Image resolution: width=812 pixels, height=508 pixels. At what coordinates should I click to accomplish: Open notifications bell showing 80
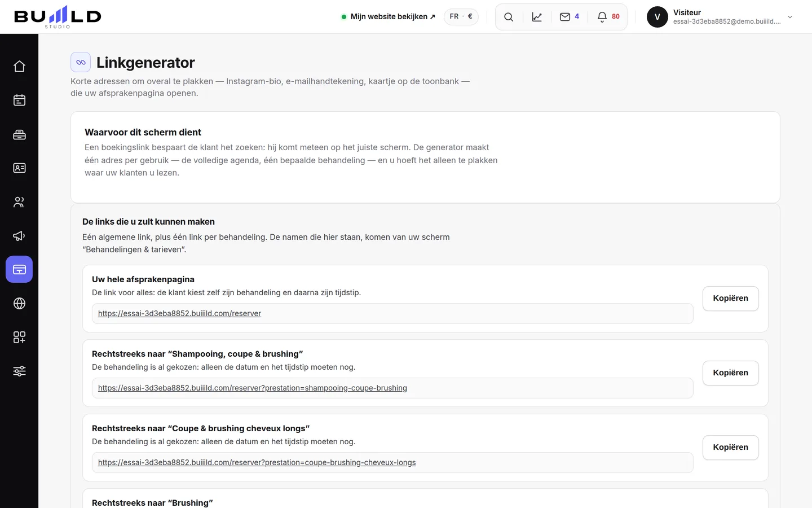click(x=608, y=17)
